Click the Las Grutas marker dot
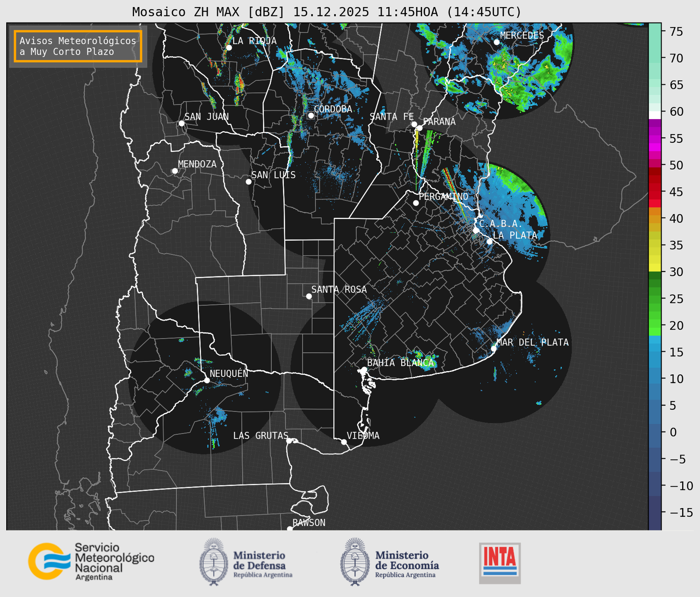Image resolution: width=700 pixels, height=597 pixels. (x=289, y=440)
